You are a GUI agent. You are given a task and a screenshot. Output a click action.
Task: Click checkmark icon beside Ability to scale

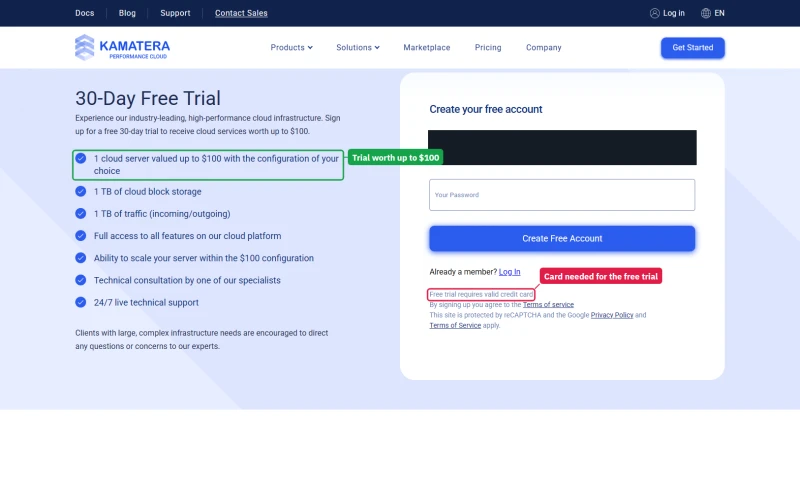pyautogui.click(x=81, y=258)
